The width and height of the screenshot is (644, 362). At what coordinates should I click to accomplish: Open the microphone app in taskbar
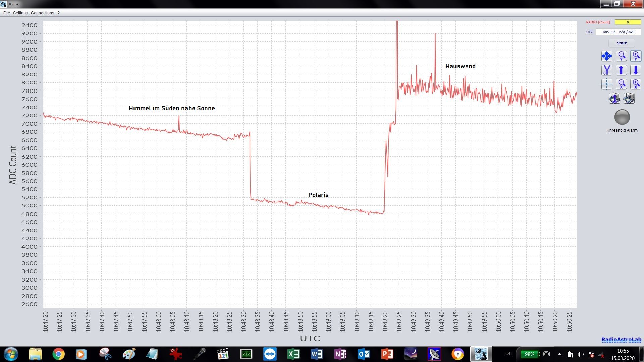199,354
